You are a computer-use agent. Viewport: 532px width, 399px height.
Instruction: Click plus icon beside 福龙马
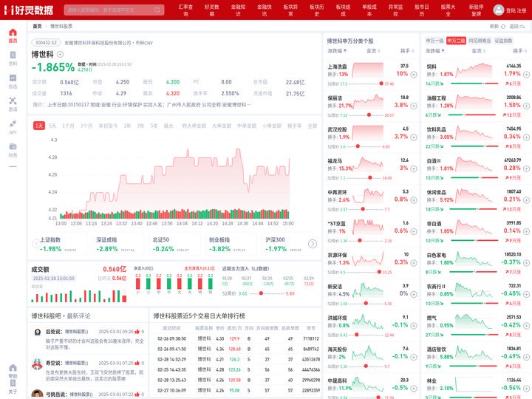(x=414, y=168)
